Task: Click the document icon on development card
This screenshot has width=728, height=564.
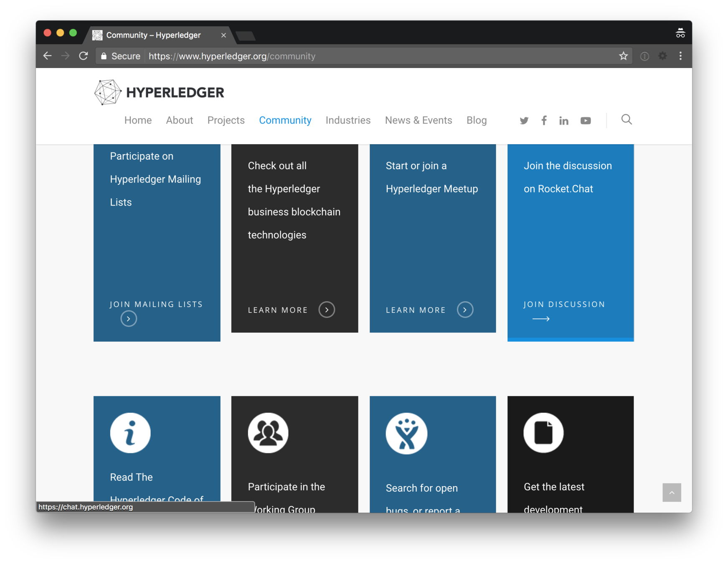Action: click(x=543, y=433)
